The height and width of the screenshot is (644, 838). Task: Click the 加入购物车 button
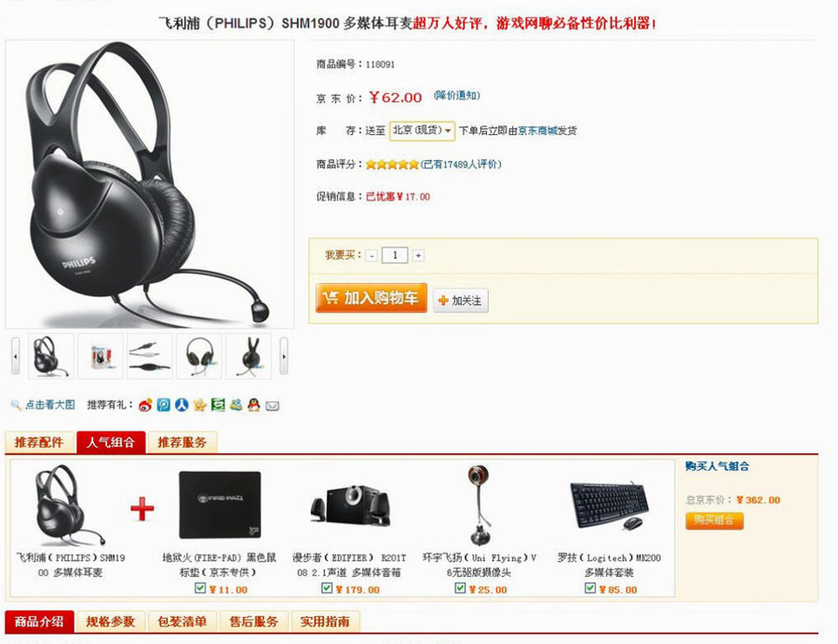(x=371, y=297)
